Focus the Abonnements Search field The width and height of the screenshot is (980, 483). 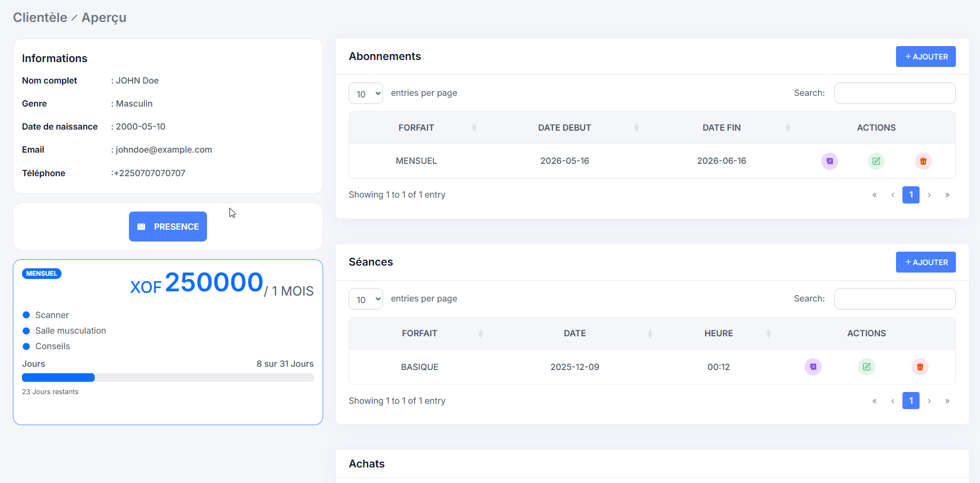[895, 93]
